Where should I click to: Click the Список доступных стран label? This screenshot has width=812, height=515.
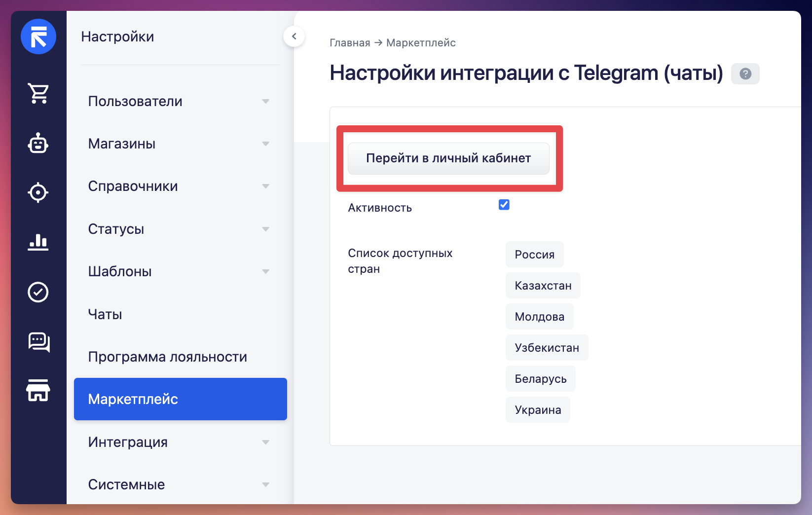(x=400, y=261)
